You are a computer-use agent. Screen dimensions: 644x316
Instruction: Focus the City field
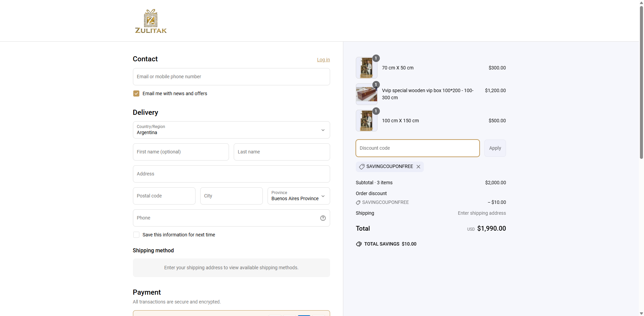231,196
